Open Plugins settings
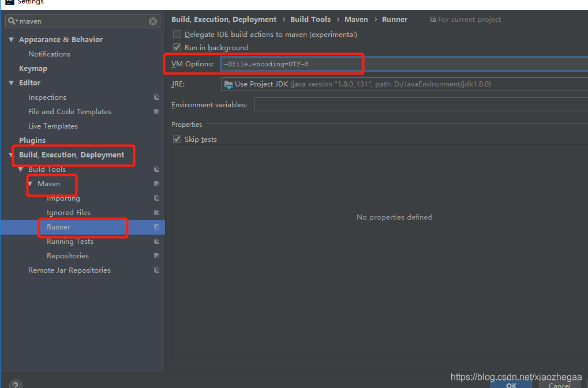This screenshot has width=588, height=388. pyautogui.click(x=32, y=141)
